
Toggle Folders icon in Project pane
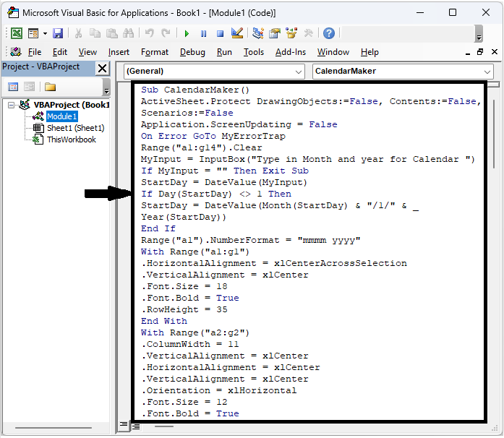tap(50, 87)
